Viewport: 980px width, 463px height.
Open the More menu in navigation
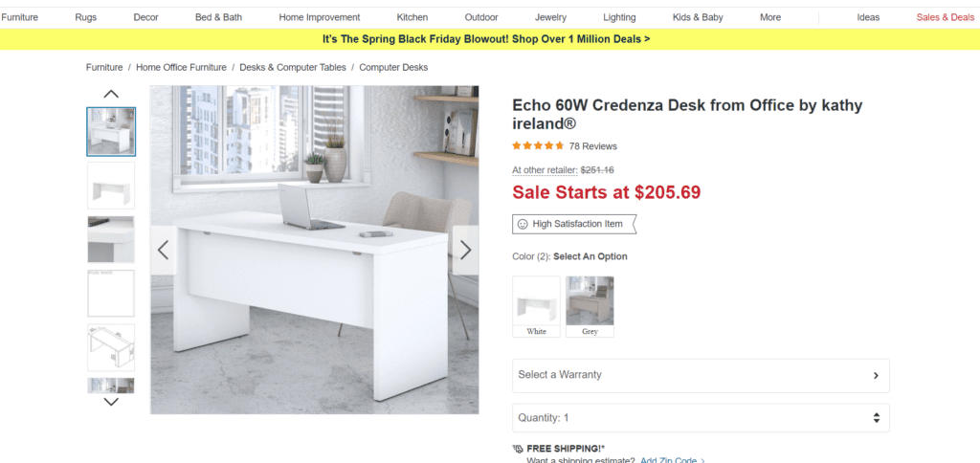coord(770,17)
